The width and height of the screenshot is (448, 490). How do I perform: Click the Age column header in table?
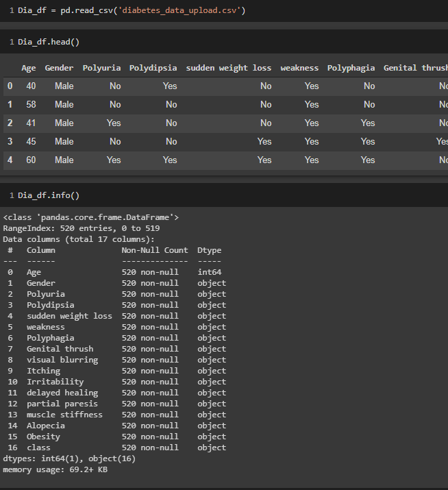click(29, 68)
